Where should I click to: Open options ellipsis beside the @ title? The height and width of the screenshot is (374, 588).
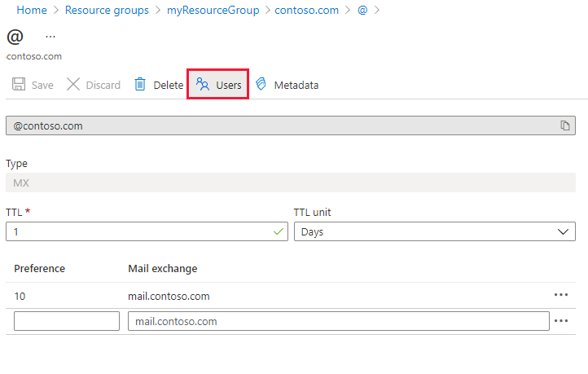coord(51,37)
